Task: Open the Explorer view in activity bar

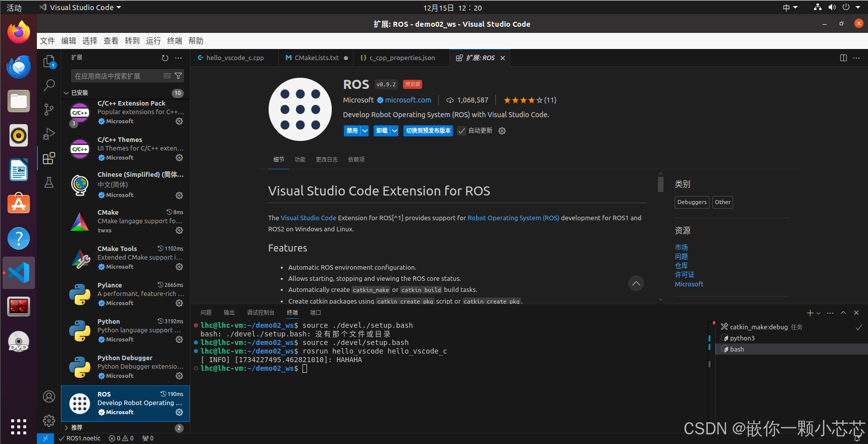Action: 49,62
